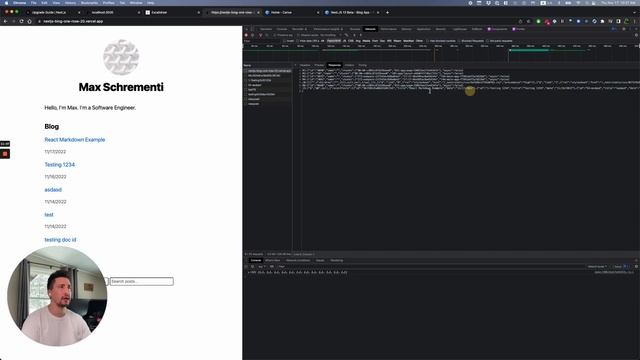This screenshot has height=360, width=640.
Task: Open the Preview tab of request details
Action: pyautogui.click(x=319, y=65)
